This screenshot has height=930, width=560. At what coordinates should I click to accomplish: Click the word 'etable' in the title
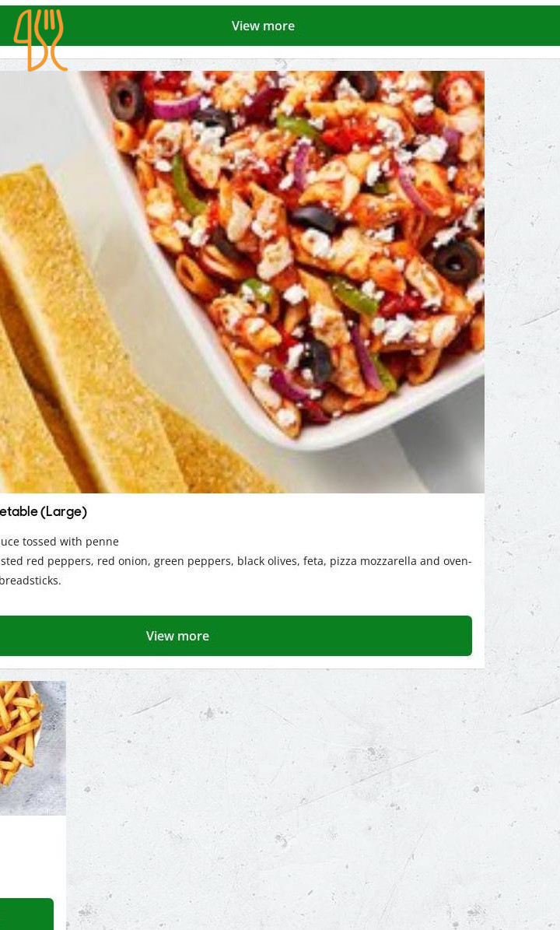coord(19,511)
